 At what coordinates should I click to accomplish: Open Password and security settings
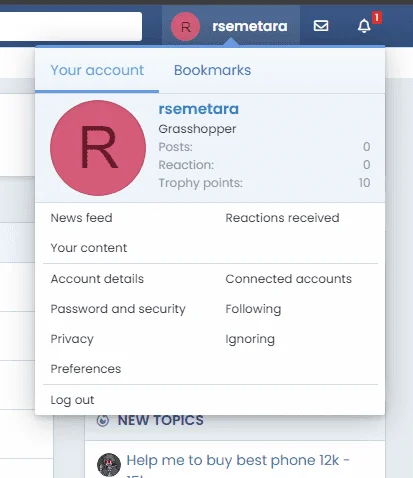click(x=118, y=309)
